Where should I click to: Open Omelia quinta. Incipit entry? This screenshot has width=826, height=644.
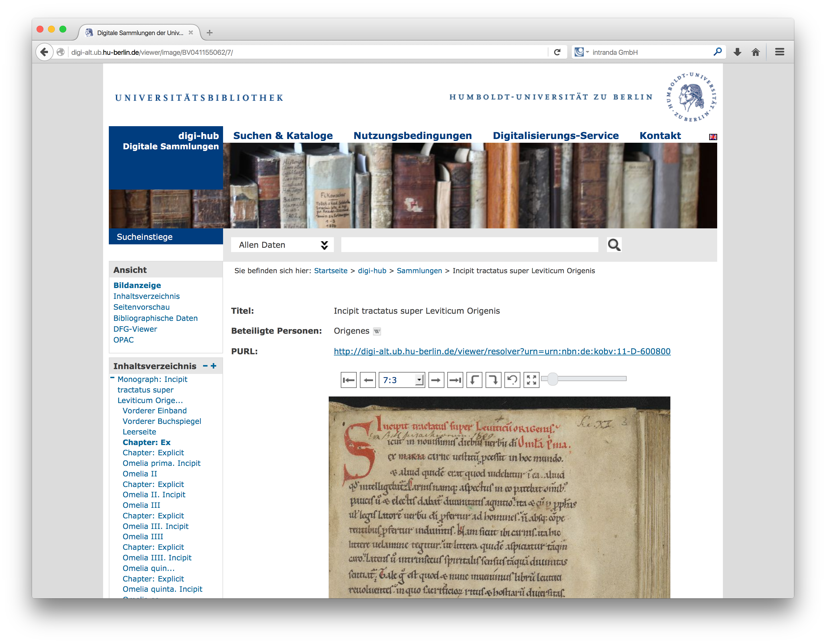coord(162,589)
